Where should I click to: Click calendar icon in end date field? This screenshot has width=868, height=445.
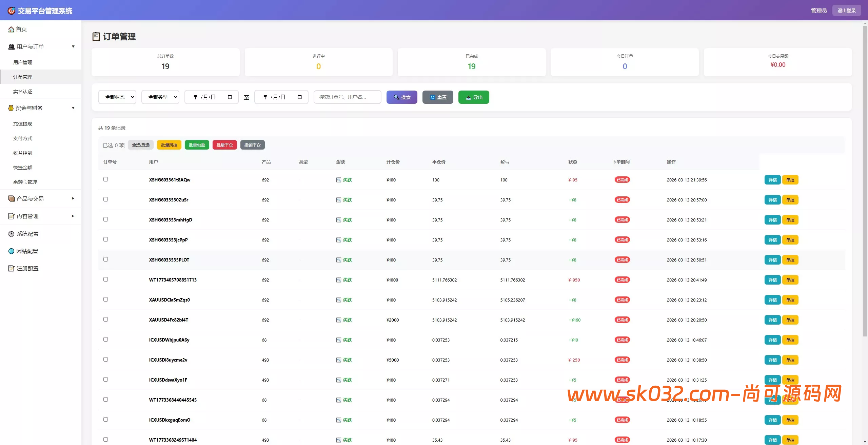(x=300, y=97)
